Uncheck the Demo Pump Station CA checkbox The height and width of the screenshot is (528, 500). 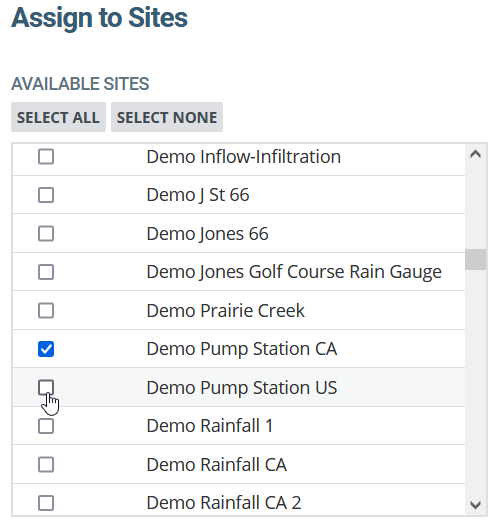coord(46,349)
